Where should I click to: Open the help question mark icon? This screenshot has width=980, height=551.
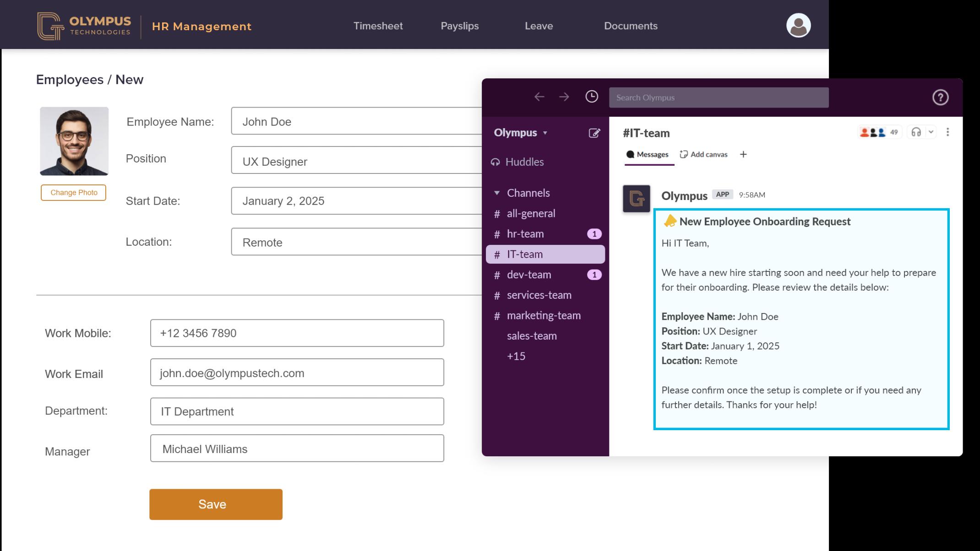pyautogui.click(x=940, y=97)
